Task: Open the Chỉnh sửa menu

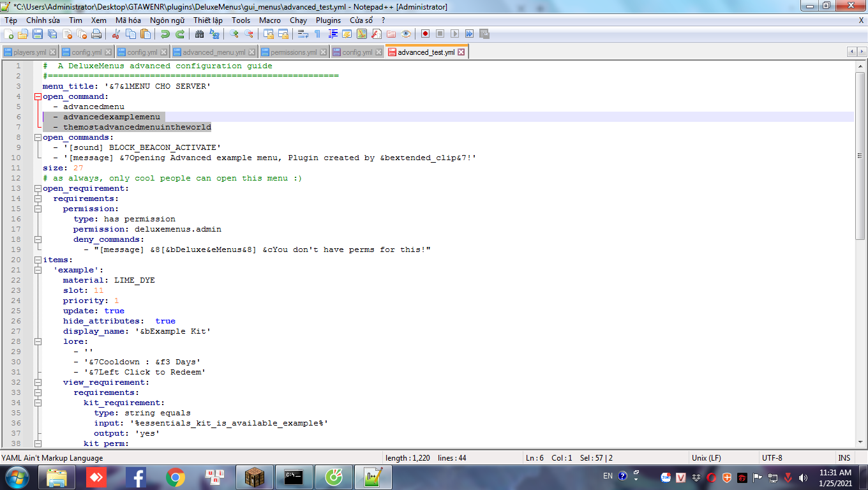Action: click(43, 20)
